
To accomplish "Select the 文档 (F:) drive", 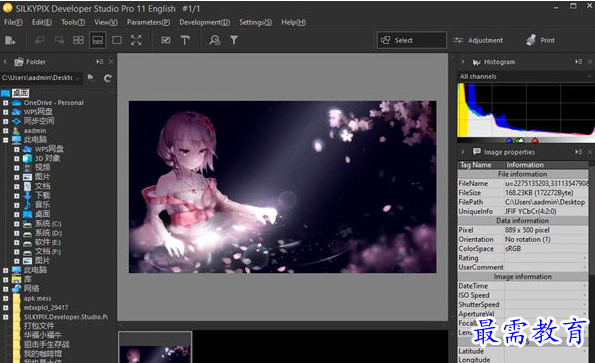I will pos(48,251).
